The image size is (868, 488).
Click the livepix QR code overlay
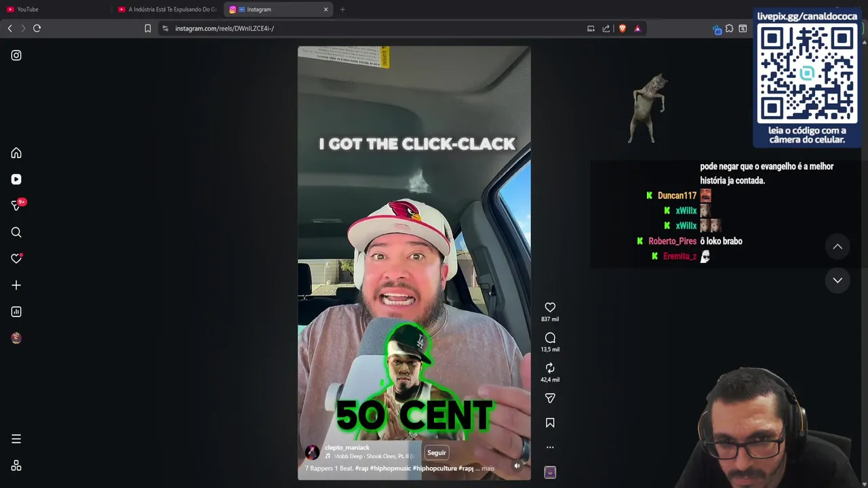[x=807, y=73]
